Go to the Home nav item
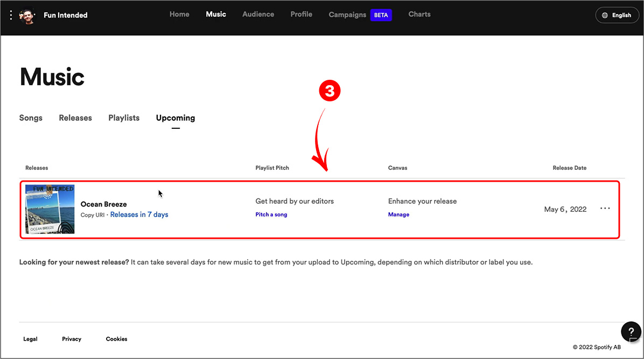 tap(179, 15)
